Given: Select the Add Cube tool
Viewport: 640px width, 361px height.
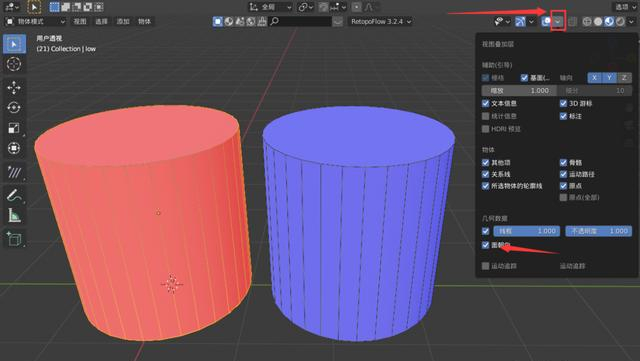Looking at the screenshot, I should [x=14, y=239].
